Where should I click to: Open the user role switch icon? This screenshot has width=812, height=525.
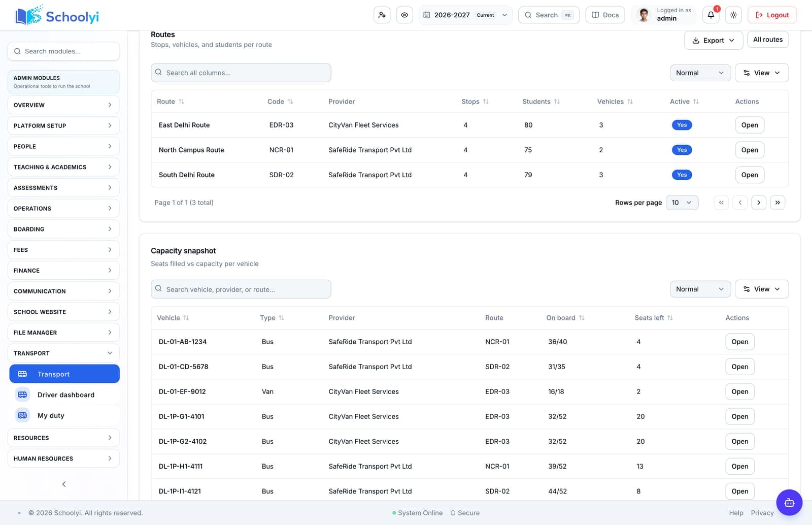point(382,15)
